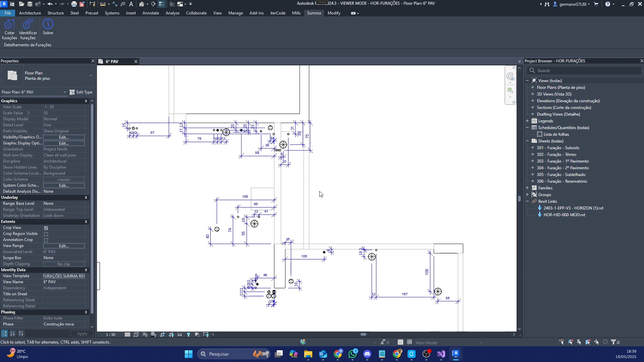Collapse the Revit Links tree node
Image resolution: width=644 pixels, height=362 pixels.
(527, 201)
